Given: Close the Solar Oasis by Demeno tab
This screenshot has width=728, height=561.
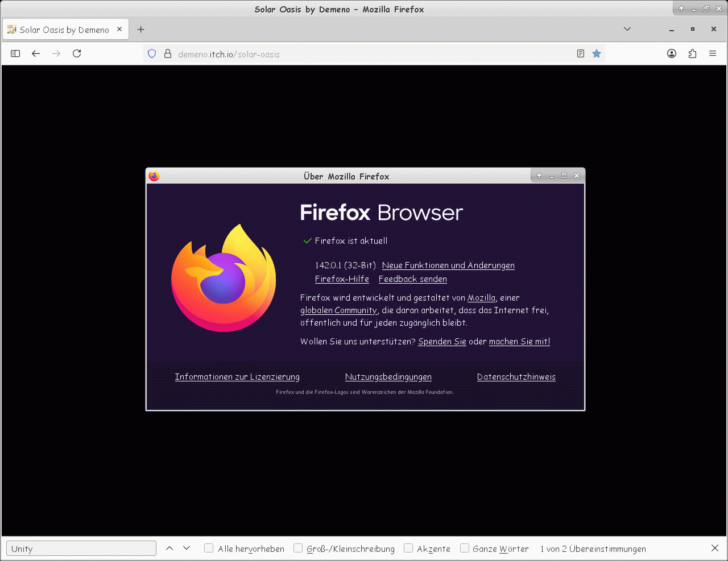Looking at the screenshot, I should 119,30.
